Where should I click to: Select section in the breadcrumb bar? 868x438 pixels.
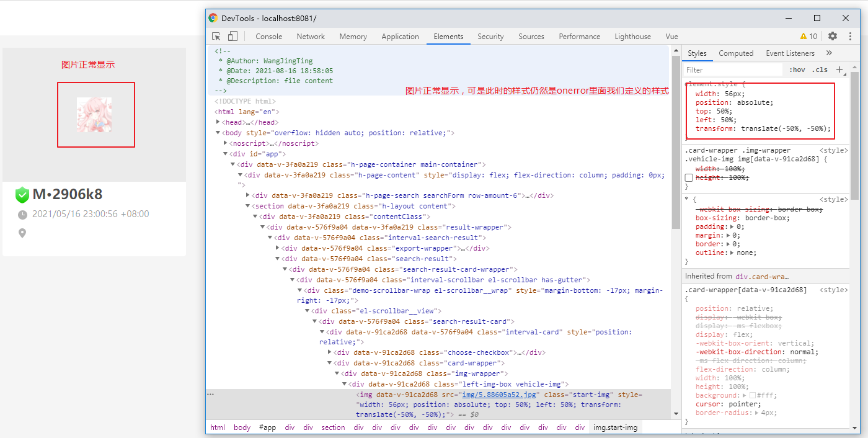point(333,427)
